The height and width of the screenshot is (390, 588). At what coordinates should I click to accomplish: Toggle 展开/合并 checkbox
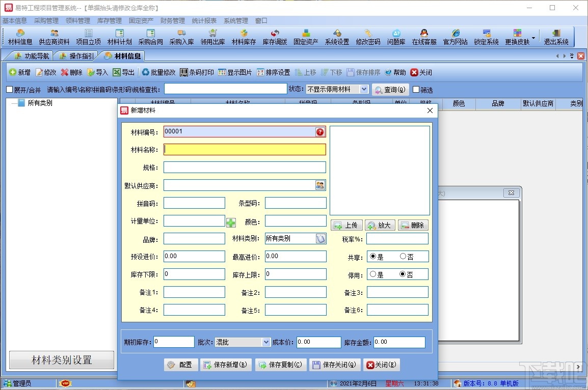pos(10,90)
